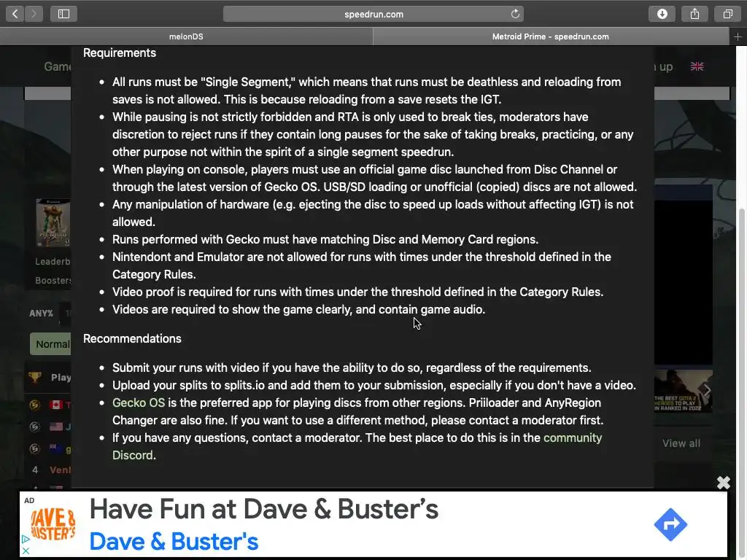Open the Safari share button
Screen dimensions: 747x560
694,14
